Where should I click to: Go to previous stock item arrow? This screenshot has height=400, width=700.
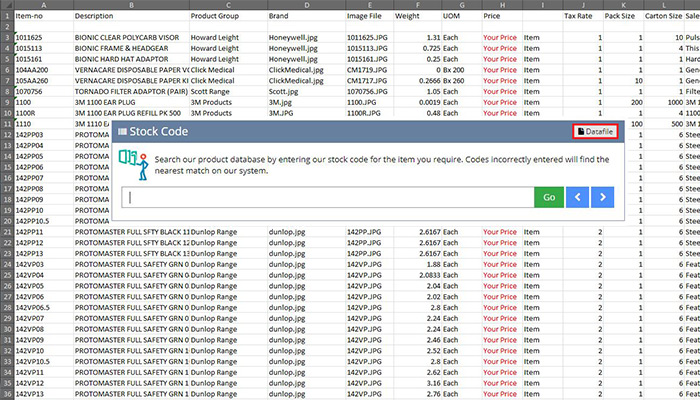[x=577, y=197]
